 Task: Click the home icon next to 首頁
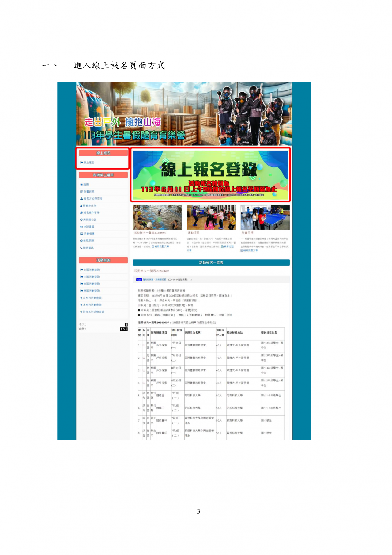(81, 185)
